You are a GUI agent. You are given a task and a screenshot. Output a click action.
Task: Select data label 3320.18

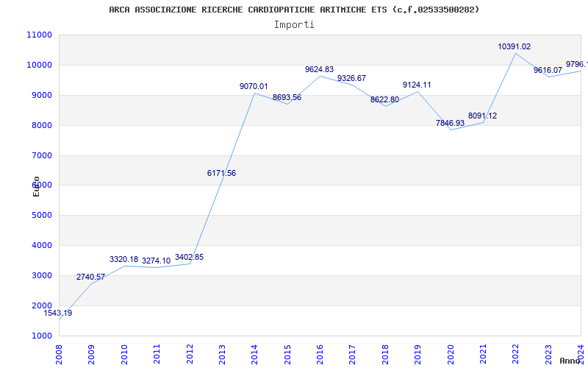tap(123, 260)
